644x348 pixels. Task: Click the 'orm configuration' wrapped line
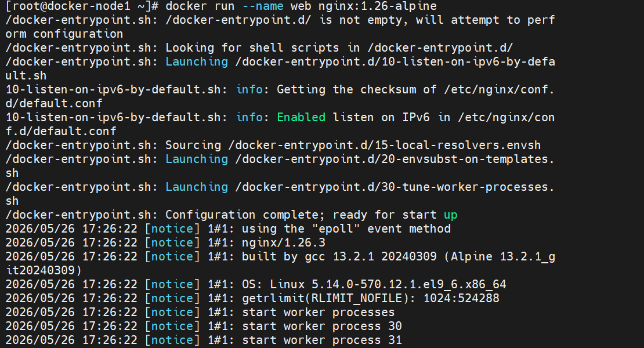(64, 34)
